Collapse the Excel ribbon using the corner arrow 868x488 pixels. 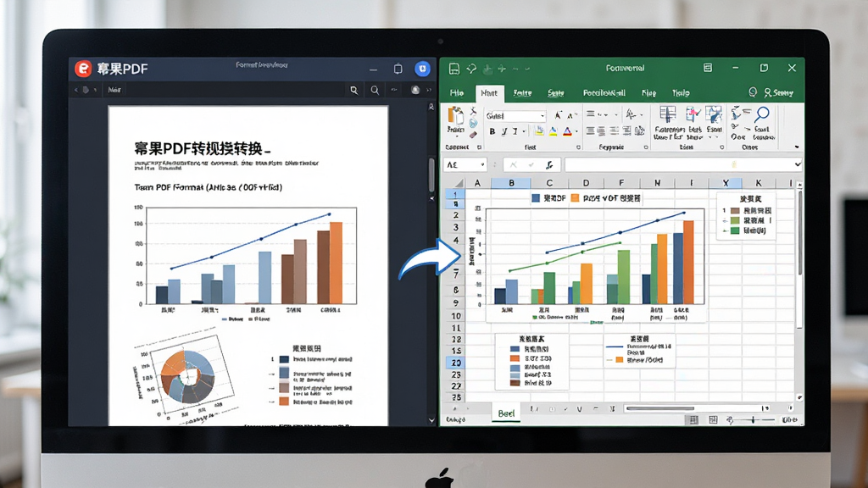(x=797, y=147)
